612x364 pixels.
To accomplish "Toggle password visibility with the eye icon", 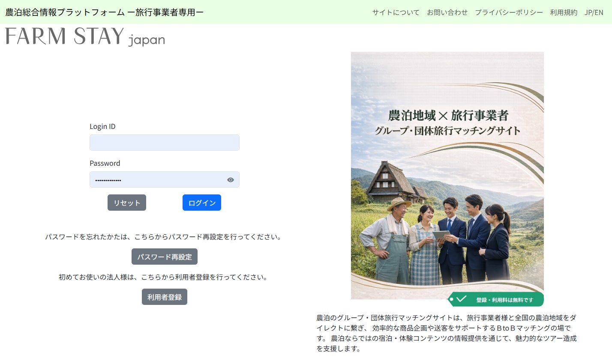I will point(231,179).
